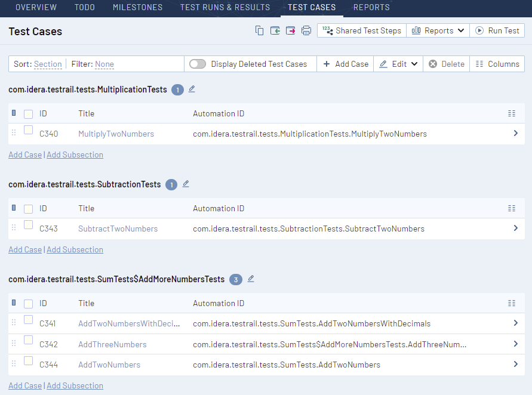Check the box for case C341

(x=29, y=320)
